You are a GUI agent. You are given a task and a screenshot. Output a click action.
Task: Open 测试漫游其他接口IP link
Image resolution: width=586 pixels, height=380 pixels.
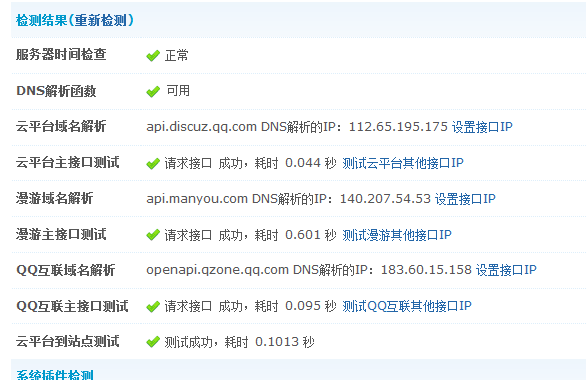(x=397, y=235)
